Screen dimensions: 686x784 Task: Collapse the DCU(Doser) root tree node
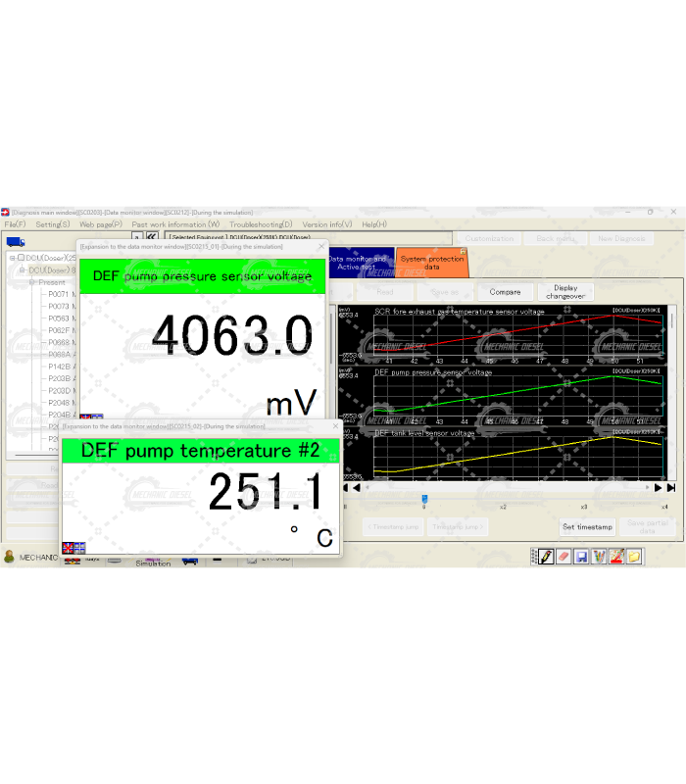11,258
